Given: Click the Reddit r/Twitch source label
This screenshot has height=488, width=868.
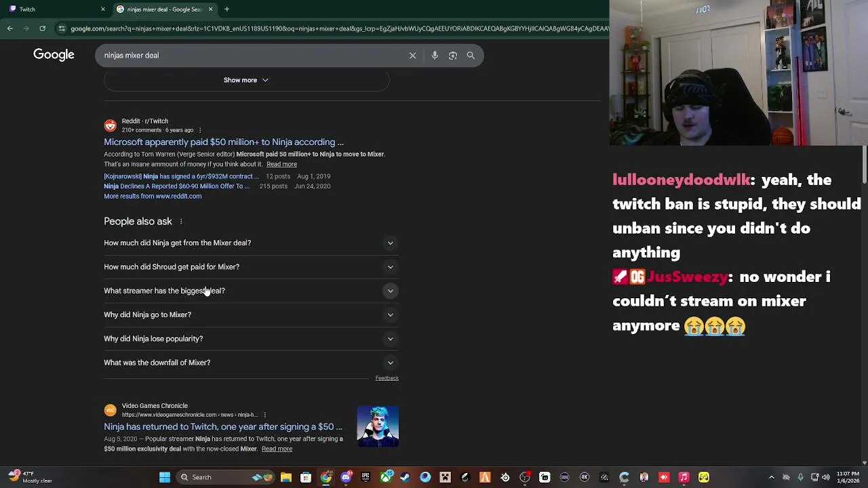Looking at the screenshot, I should tap(144, 121).
